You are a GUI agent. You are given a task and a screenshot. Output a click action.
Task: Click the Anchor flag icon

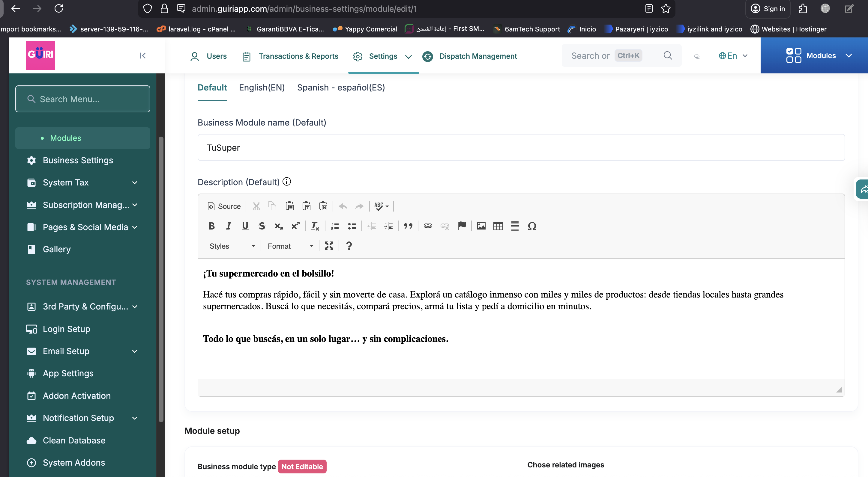(x=462, y=226)
